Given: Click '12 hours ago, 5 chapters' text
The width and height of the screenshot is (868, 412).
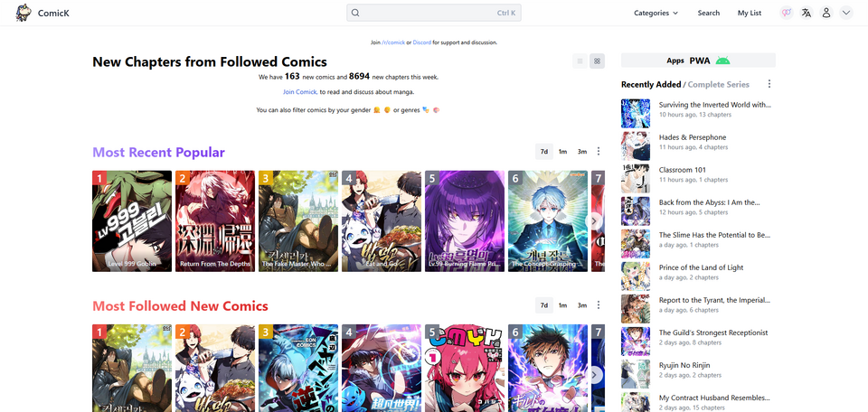Looking at the screenshot, I should [693, 212].
